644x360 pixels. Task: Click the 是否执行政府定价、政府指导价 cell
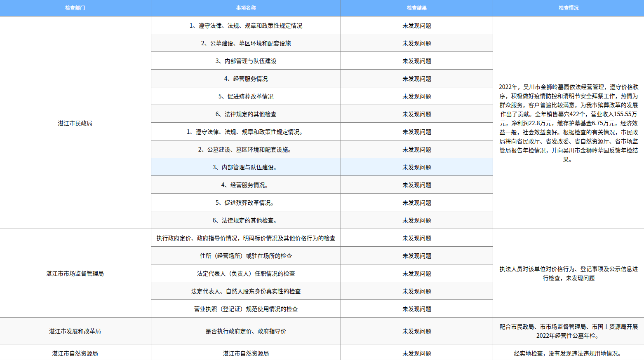click(x=246, y=331)
